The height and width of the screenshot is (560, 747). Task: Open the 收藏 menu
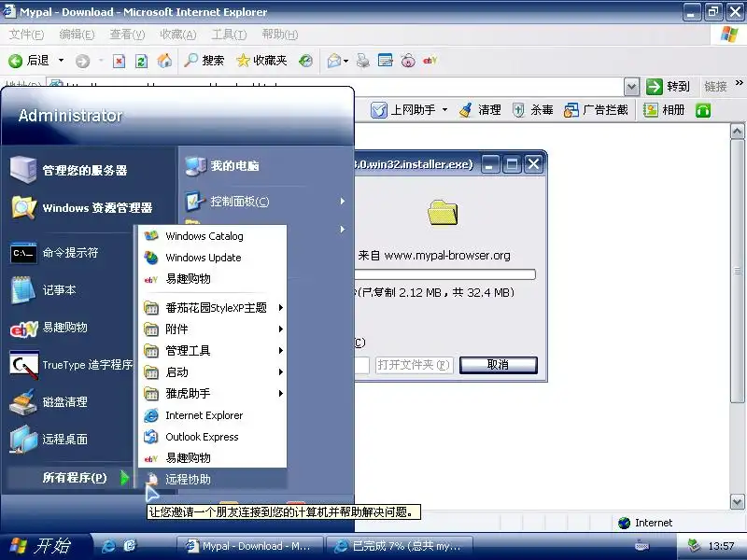pos(178,35)
